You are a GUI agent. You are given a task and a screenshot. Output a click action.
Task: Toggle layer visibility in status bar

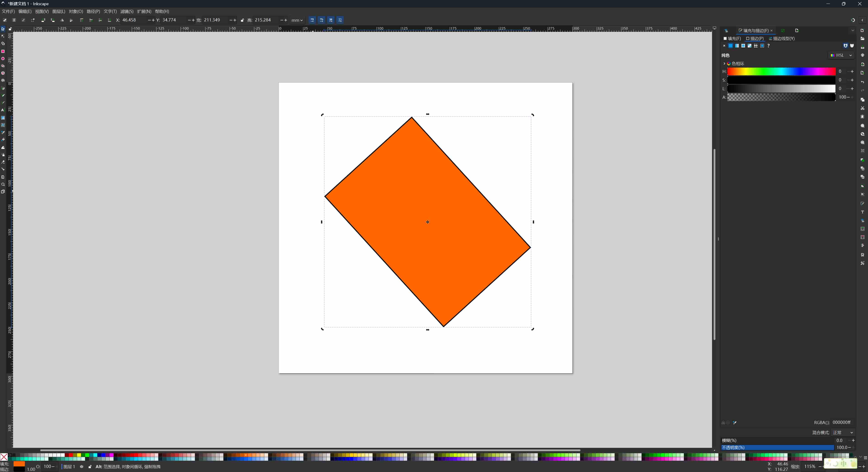82,467
